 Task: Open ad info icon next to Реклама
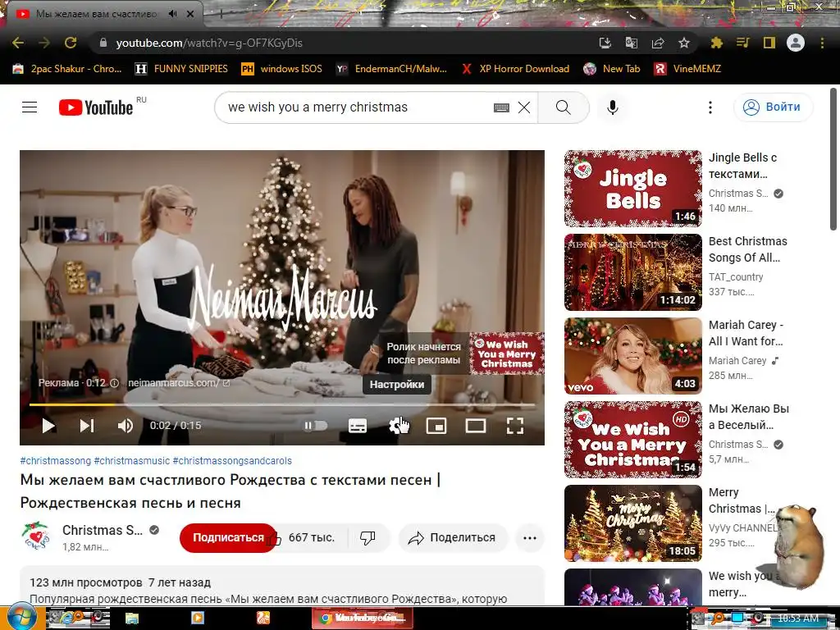click(x=114, y=383)
